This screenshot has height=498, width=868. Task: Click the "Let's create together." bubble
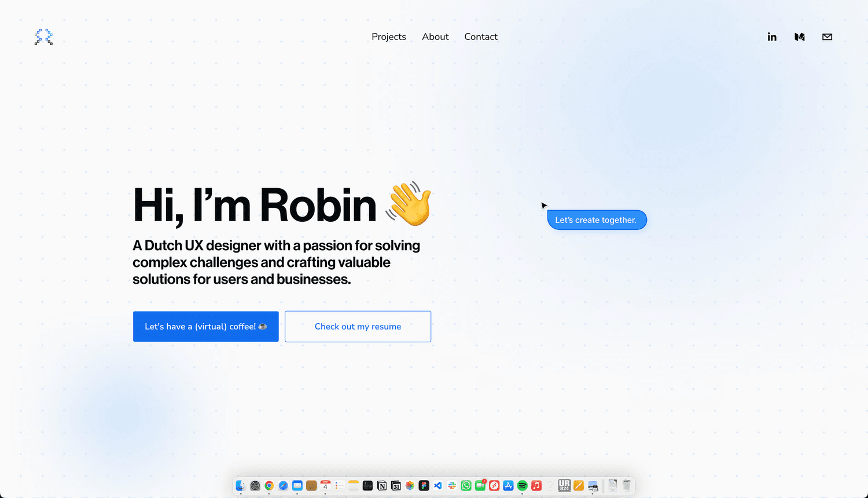(596, 220)
